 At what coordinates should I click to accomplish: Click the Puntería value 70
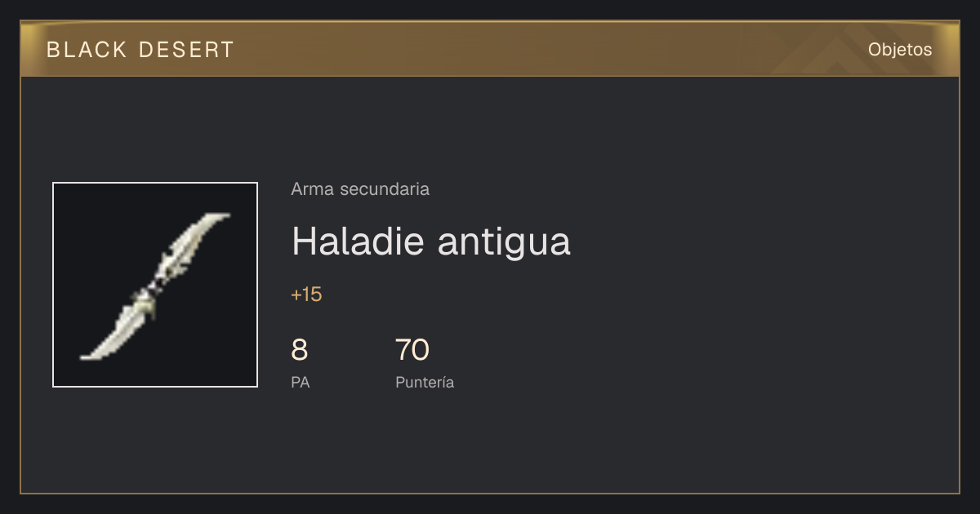point(412,350)
